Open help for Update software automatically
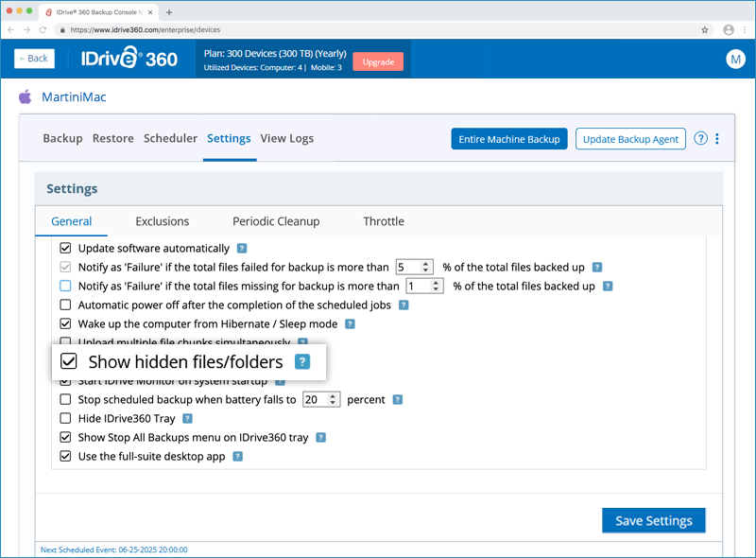This screenshot has height=558, width=756. tap(242, 249)
